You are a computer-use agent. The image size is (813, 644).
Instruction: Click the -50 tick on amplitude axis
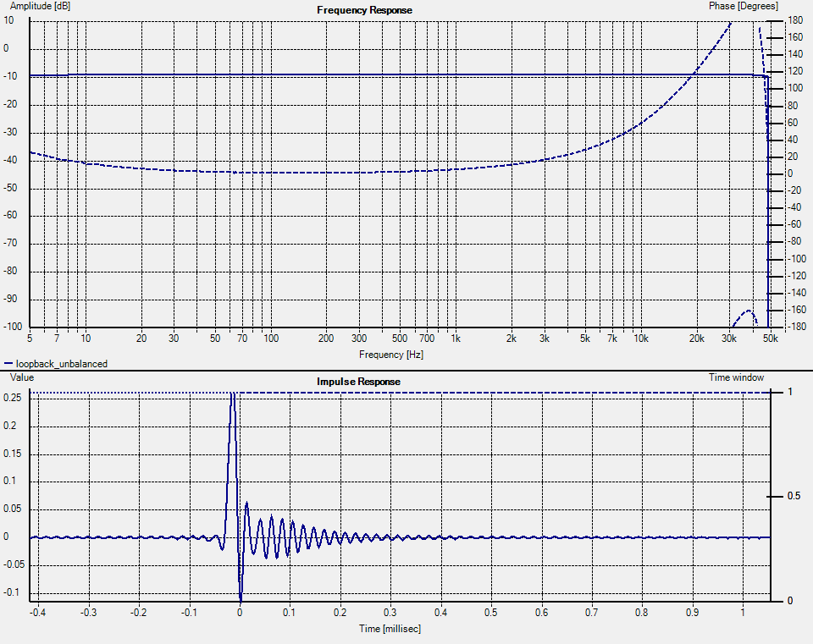[10, 188]
